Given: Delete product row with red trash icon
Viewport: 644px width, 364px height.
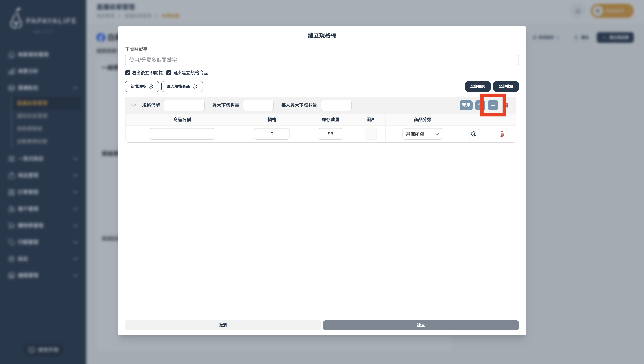Looking at the screenshot, I should [502, 134].
